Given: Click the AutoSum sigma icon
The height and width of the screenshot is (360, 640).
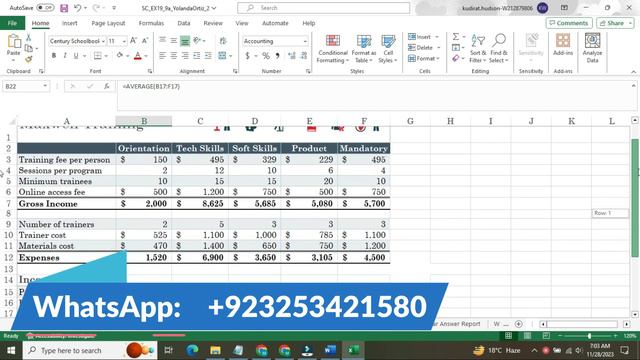Looking at the screenshot, I should pyautogui.click(x=456, y=37).
